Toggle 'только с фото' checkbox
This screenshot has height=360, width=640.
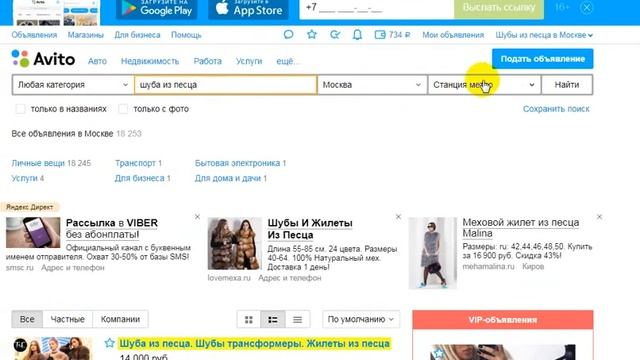[123, 109]
